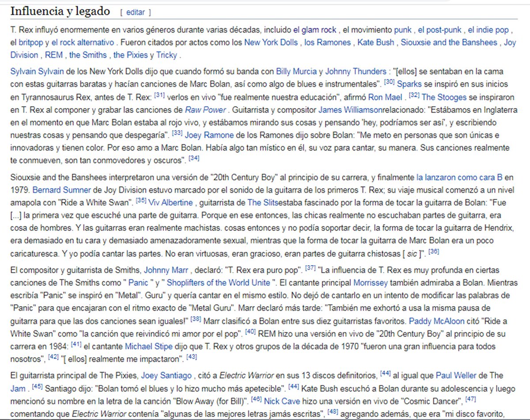The image size is (530, 420).
Task: Open the 'Joey Santiago' link
Action: (166, 375)
